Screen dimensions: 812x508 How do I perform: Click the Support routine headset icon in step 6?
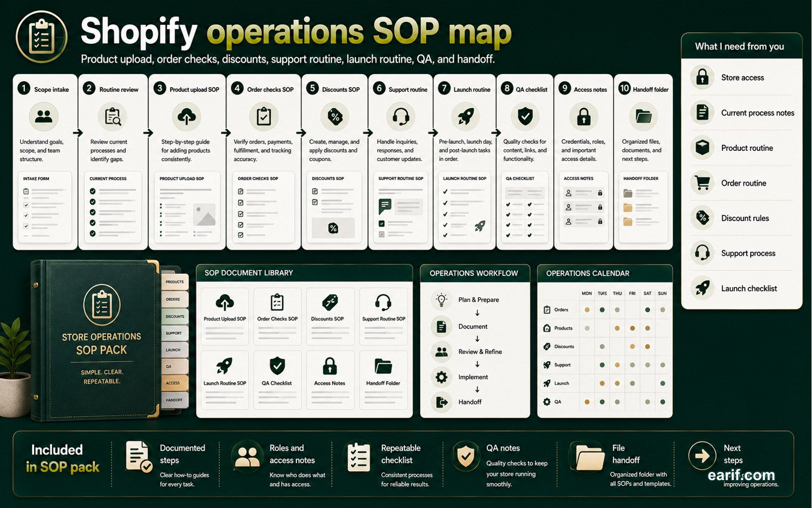point(401,116)
